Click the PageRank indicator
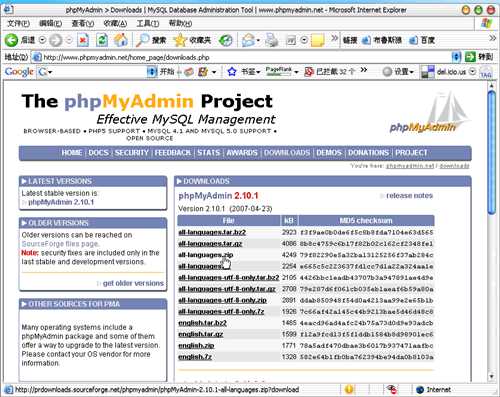This screenshot has height=397, width=500. [x=279, y=71]
